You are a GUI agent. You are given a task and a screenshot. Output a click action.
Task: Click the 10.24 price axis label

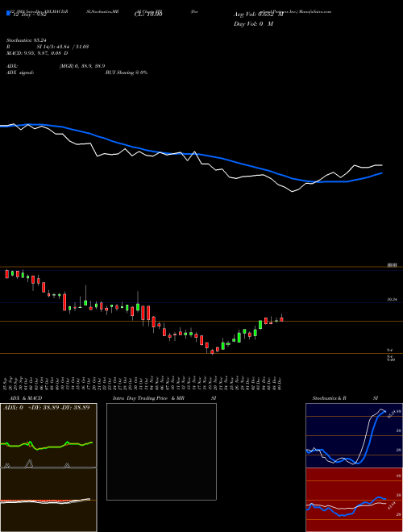tap(393, 300)
